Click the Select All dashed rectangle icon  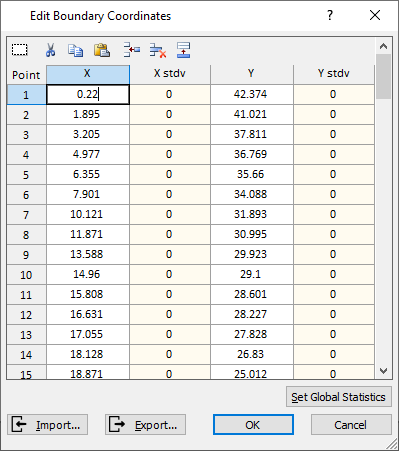20,50
